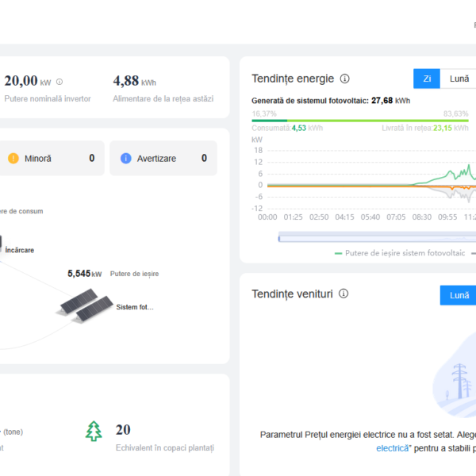Click the green tree planted-equivalent icon

tap(94, 431)
